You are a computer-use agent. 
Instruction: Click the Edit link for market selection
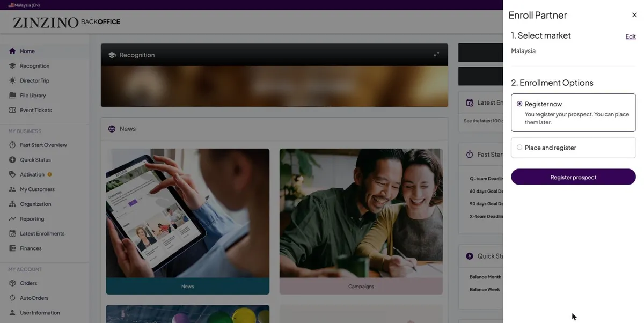coord(631,36)
